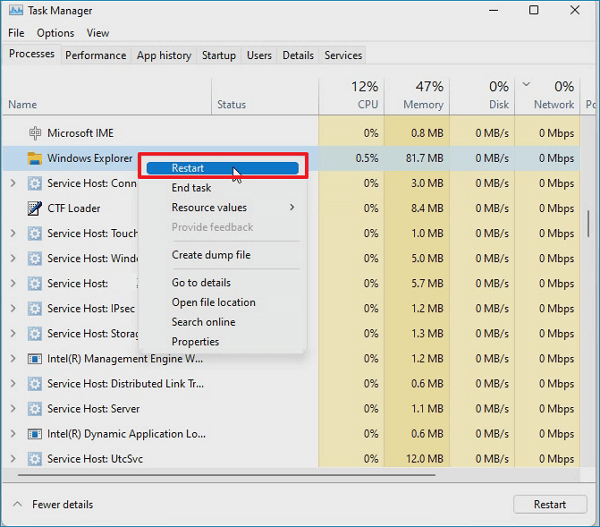Click the Restart button at bottom right

click(550, 504)
